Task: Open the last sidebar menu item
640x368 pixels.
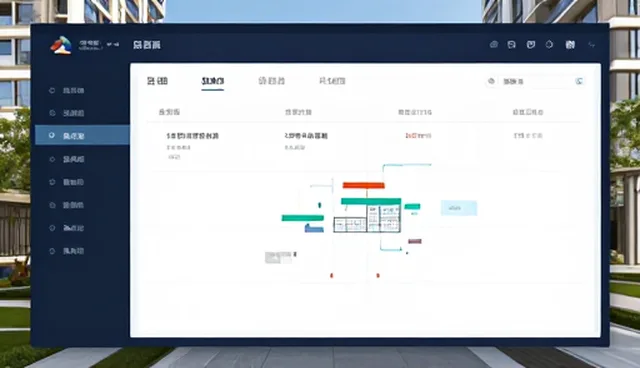Action: click(x=73, y=251)
